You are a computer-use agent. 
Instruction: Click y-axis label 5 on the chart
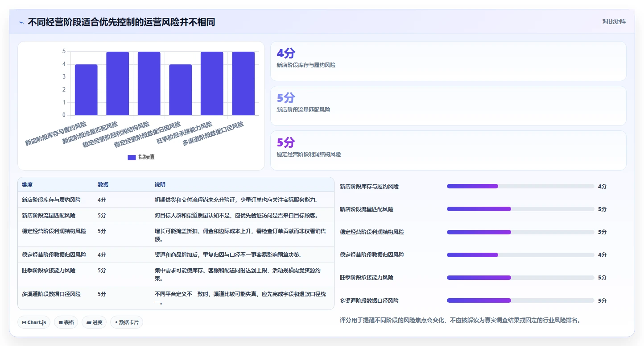click(64, 51)
